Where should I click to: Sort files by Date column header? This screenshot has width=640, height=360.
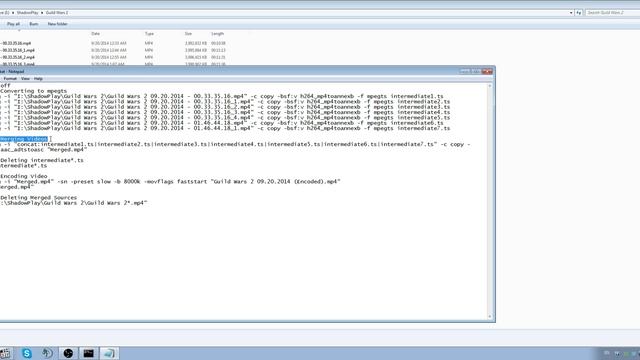[x=96, y=33]
